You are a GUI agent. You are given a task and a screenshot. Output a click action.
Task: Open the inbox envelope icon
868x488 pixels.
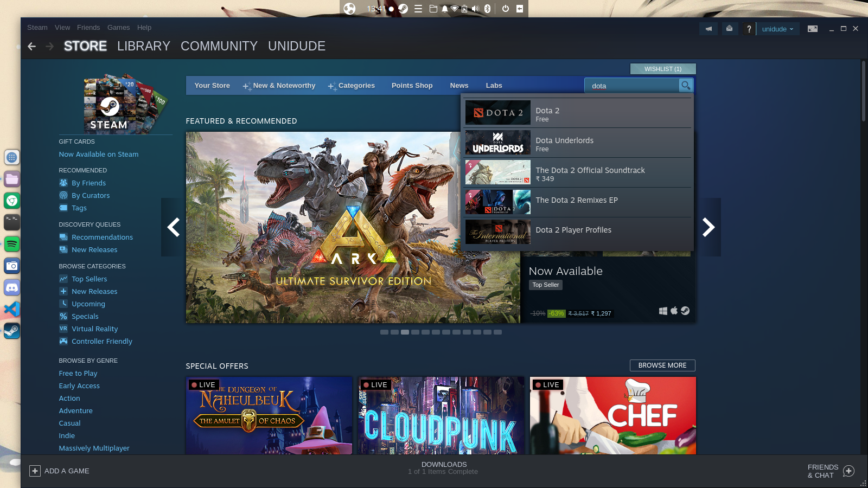click(729, 29)
